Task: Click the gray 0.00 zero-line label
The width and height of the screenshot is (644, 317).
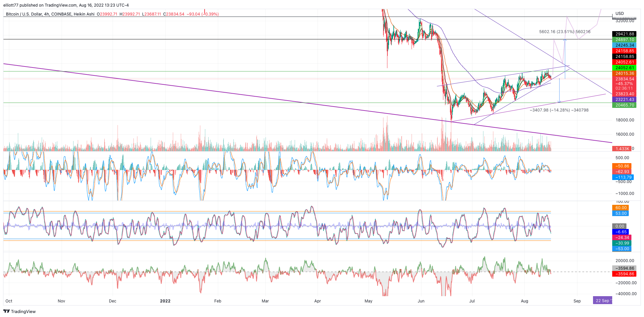Action: 619,226
